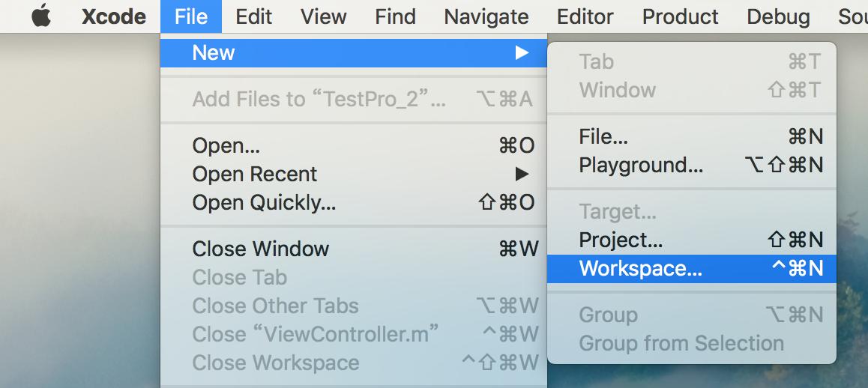The image size is (868, 388).
Task: Open the Xcode application menu
Action: tap(114, 16)
